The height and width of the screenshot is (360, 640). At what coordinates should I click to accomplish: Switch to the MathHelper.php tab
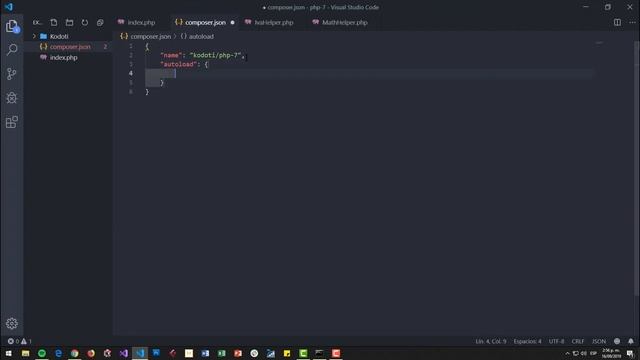(x=344, y=22)
